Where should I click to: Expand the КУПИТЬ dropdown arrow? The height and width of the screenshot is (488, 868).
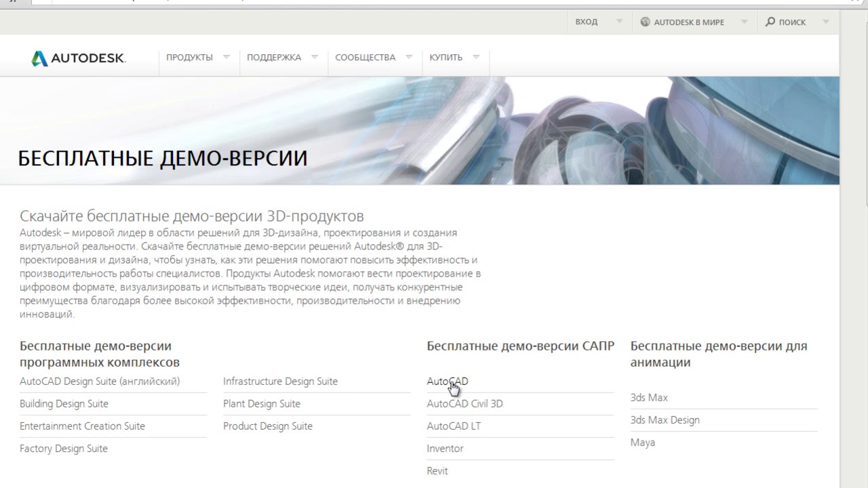click(475, 57)
